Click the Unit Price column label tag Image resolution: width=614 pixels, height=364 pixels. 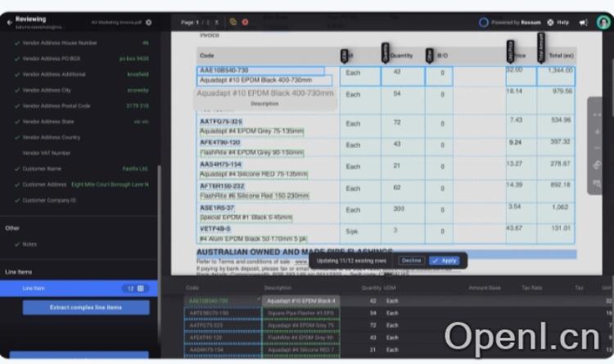(511, 51)
